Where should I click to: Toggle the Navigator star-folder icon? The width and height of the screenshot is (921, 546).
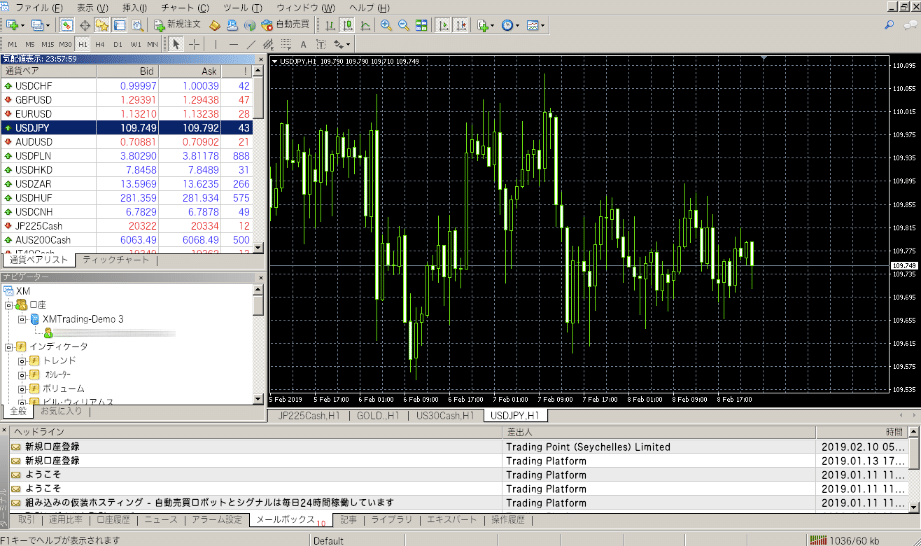click(102, 25)
